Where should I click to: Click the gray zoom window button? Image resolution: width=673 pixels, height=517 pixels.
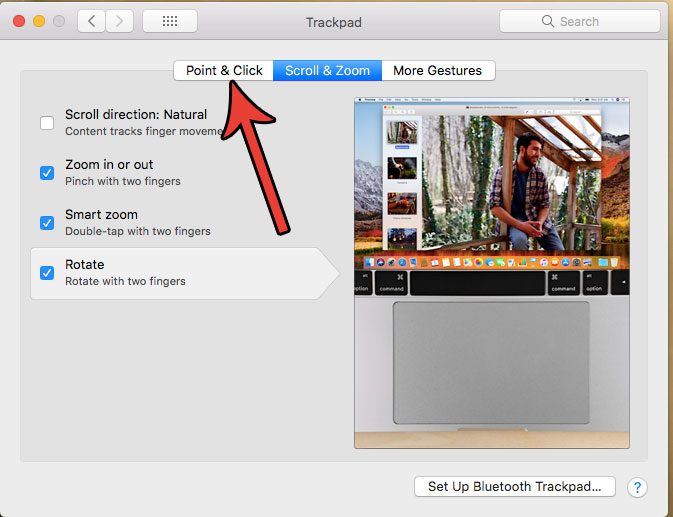coord(59,21)
